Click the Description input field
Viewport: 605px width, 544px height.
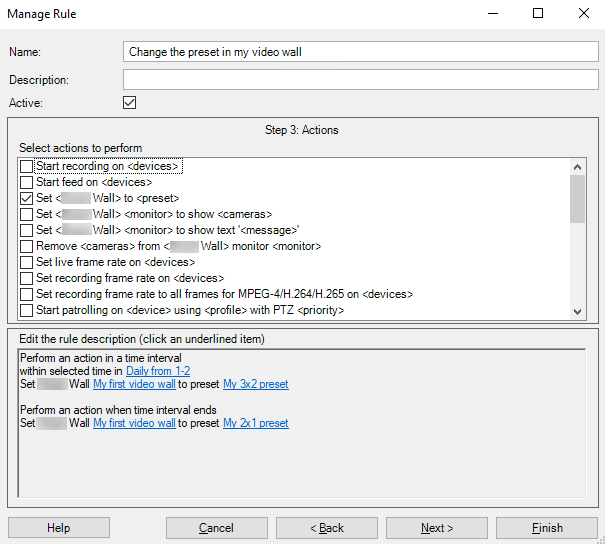tap(360, 79)
